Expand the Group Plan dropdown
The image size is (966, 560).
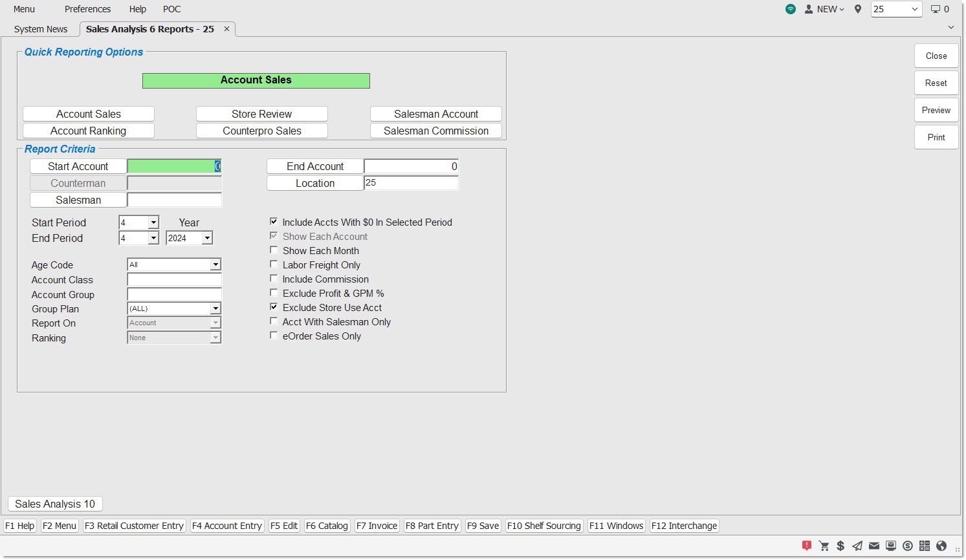coord(215,308)
